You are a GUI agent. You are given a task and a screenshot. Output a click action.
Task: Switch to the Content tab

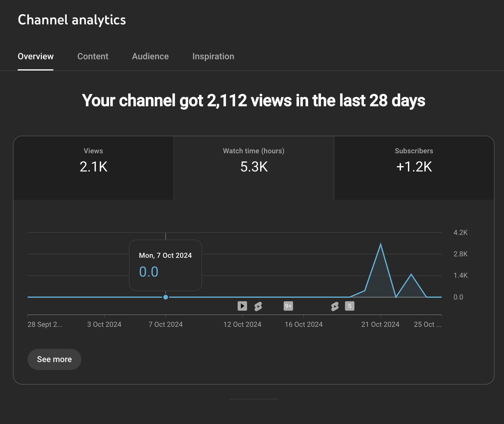point(93,56)
